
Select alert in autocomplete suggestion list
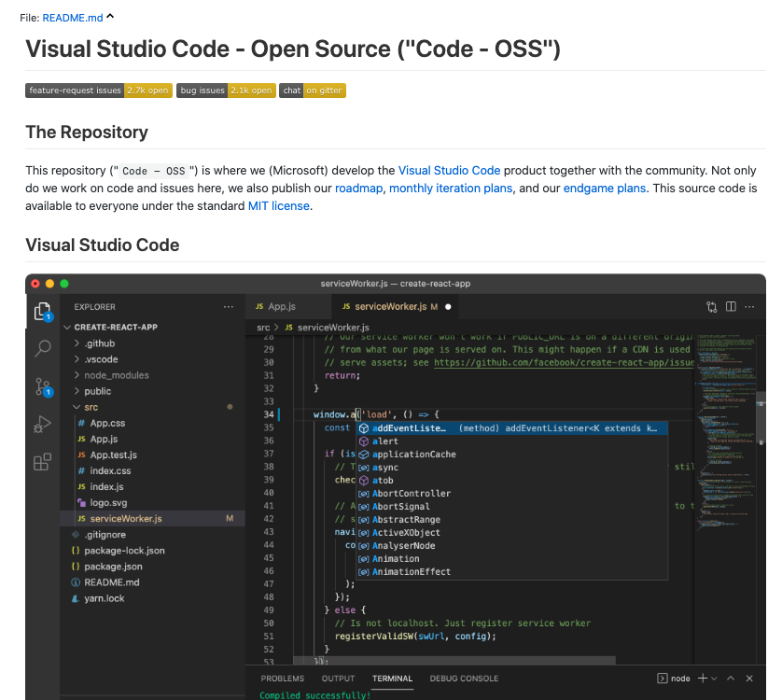384,441
